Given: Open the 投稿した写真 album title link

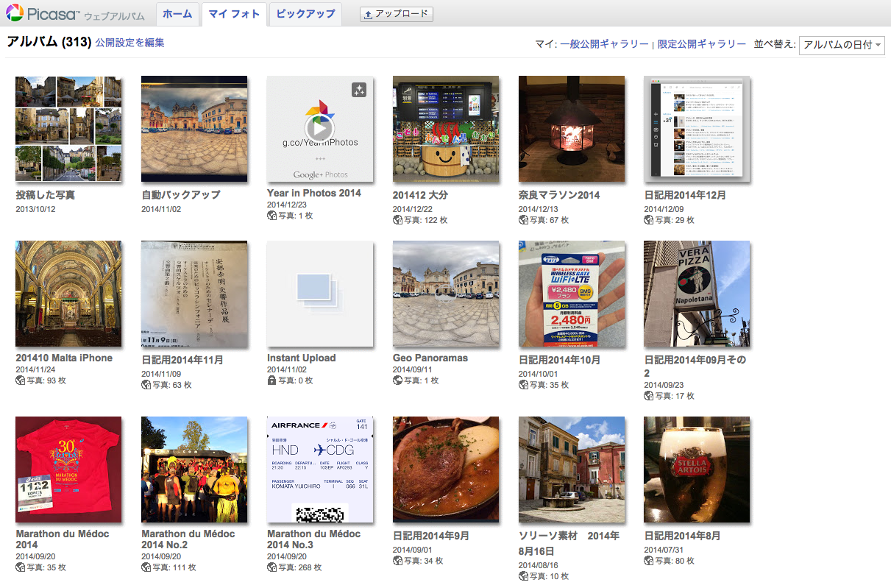Looking at the screenshot, I should point(45,195).
